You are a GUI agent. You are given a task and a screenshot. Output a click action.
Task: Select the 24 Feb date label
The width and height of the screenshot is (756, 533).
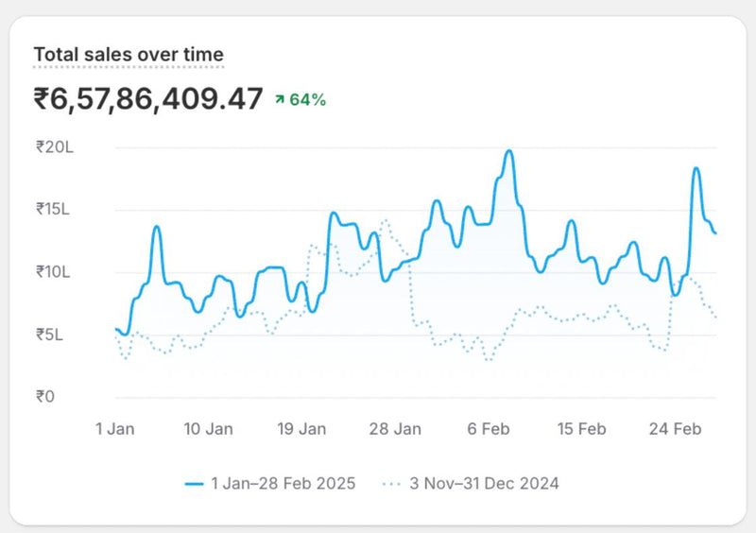[x=675, y=429]
